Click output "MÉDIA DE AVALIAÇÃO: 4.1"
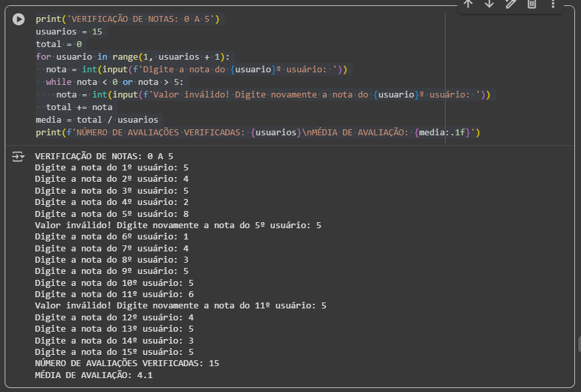 [x=94, y=375]
